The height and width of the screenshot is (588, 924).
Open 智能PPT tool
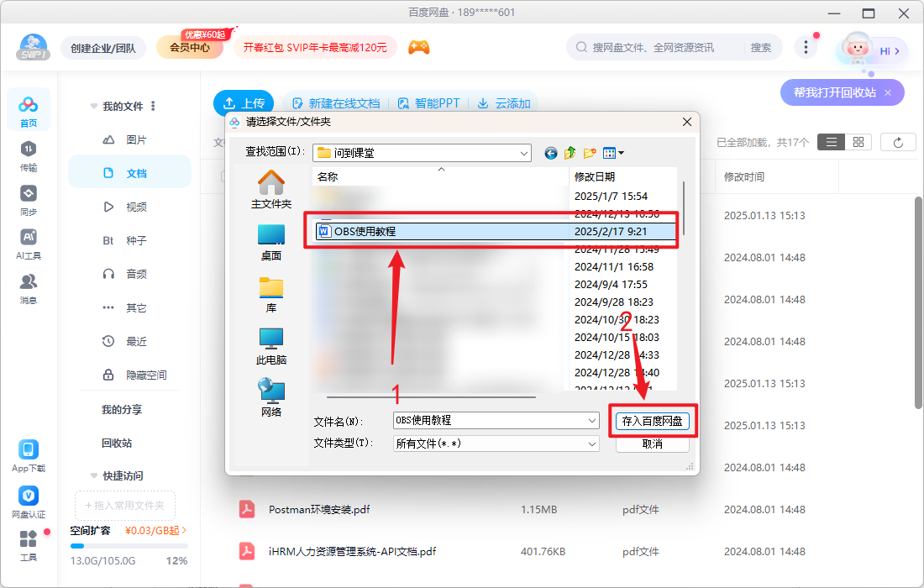point(428,103)
